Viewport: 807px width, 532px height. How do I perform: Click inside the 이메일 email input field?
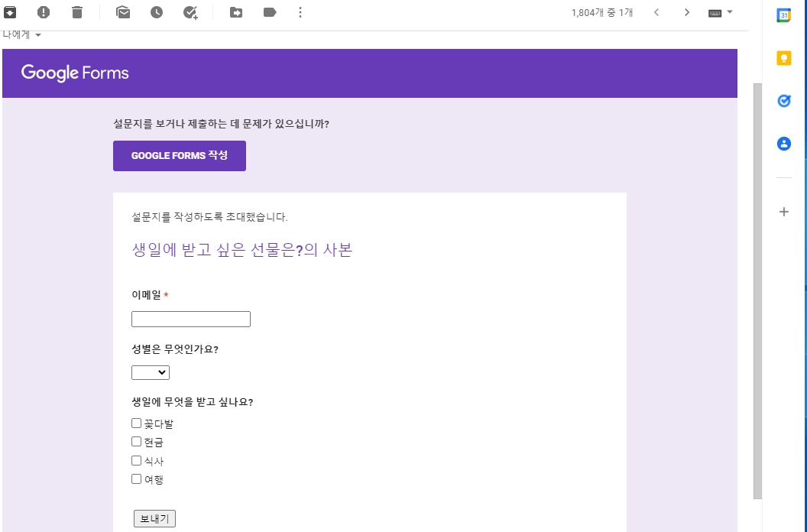tap(190, 319)
